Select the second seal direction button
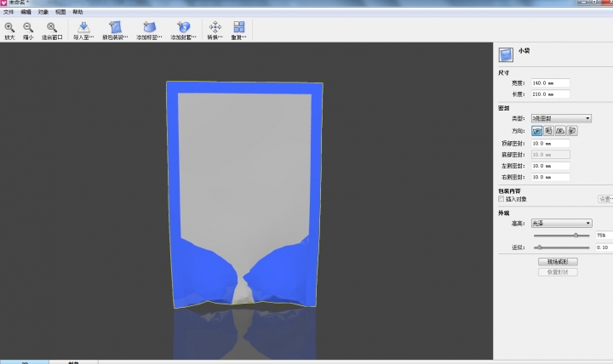 point(549,131)
